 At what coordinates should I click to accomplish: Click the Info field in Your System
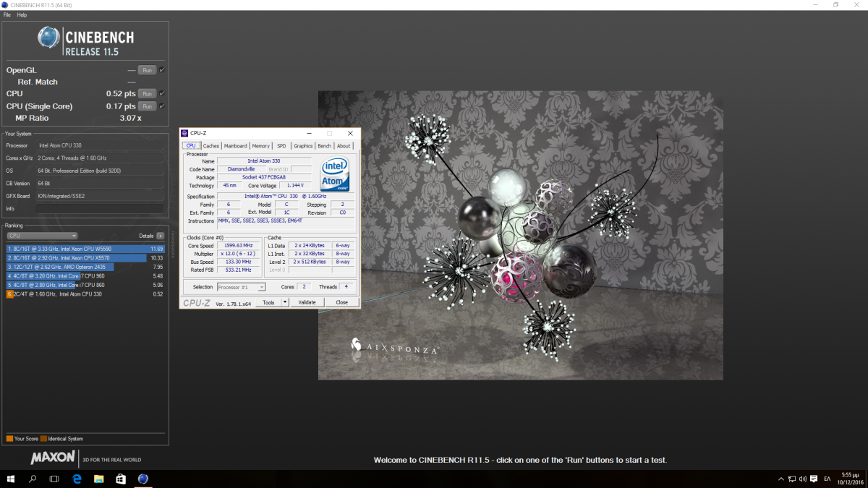100,209
